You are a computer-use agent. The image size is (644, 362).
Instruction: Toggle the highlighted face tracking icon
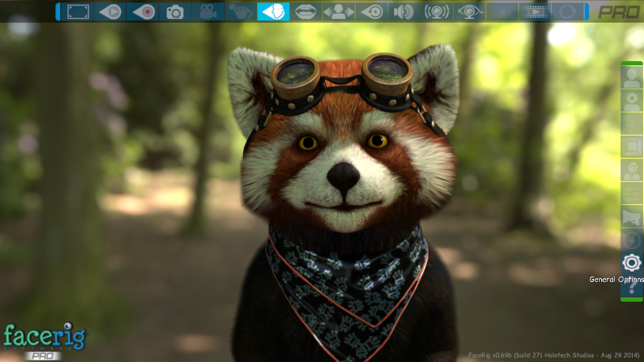pos(273,12)
